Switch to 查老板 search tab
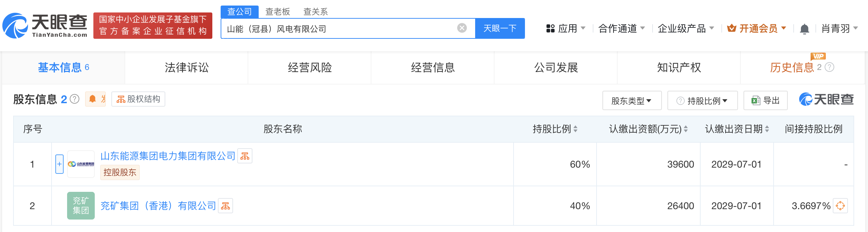 tap(278, 12)
